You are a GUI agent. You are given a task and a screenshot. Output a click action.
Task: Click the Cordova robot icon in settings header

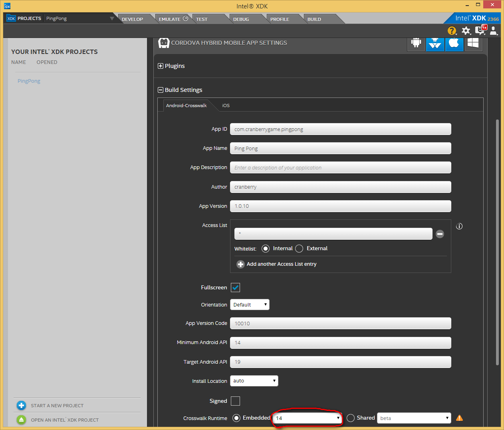(164, 43)
